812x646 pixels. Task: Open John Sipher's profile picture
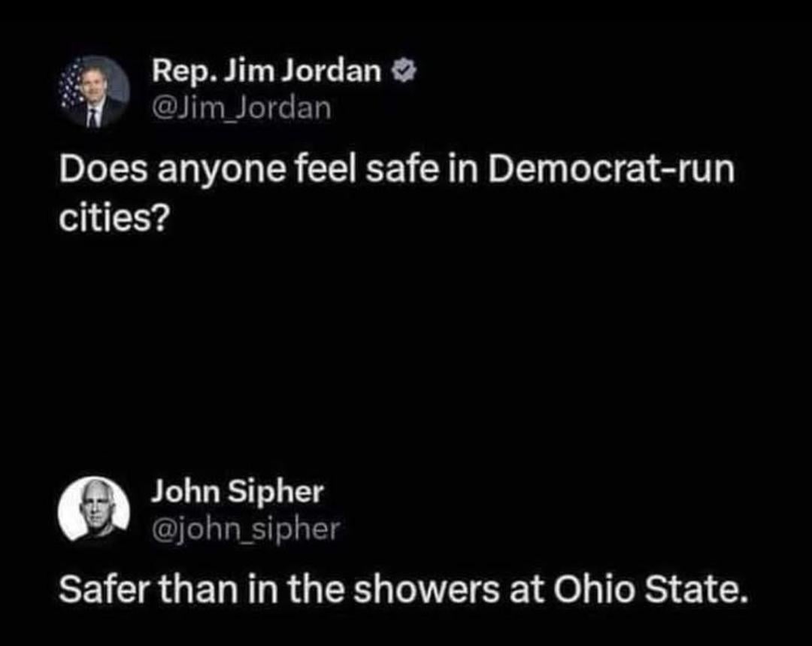95,509
